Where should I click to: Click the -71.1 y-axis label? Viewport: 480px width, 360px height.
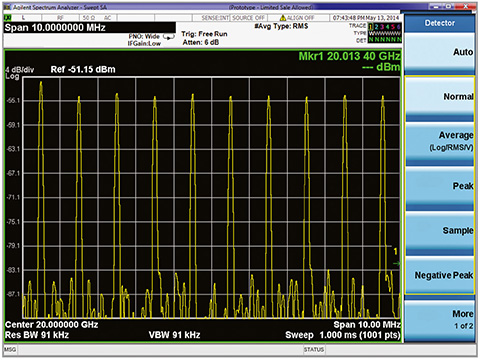coord(13,197)
